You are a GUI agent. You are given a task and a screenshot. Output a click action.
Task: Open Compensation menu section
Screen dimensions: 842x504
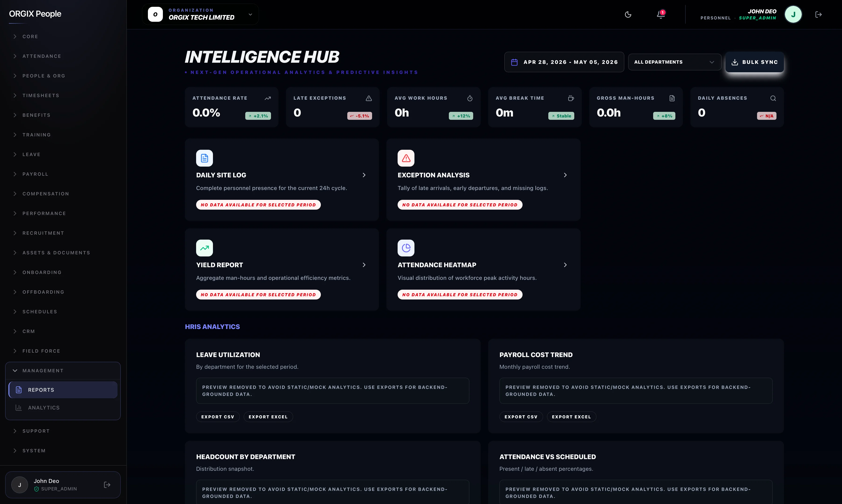point(63,194)
